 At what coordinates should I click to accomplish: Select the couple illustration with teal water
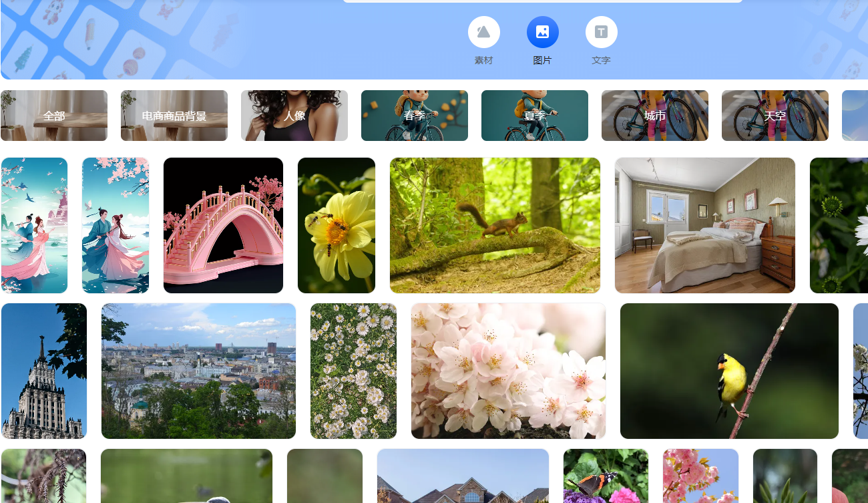tap(34, 225)
